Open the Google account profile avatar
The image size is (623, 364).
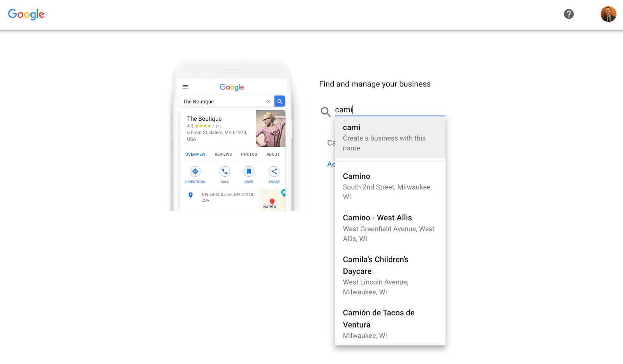(608, 14)
